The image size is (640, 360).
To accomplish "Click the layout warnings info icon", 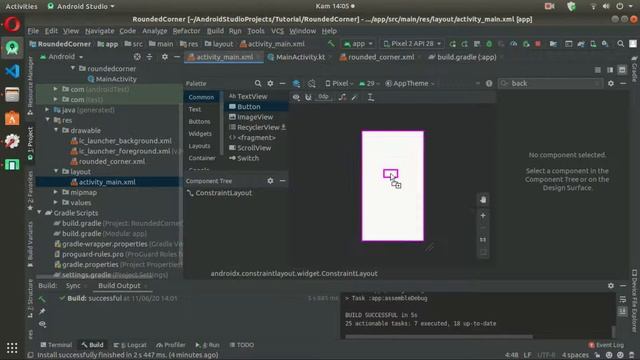I will click(489, 83).
